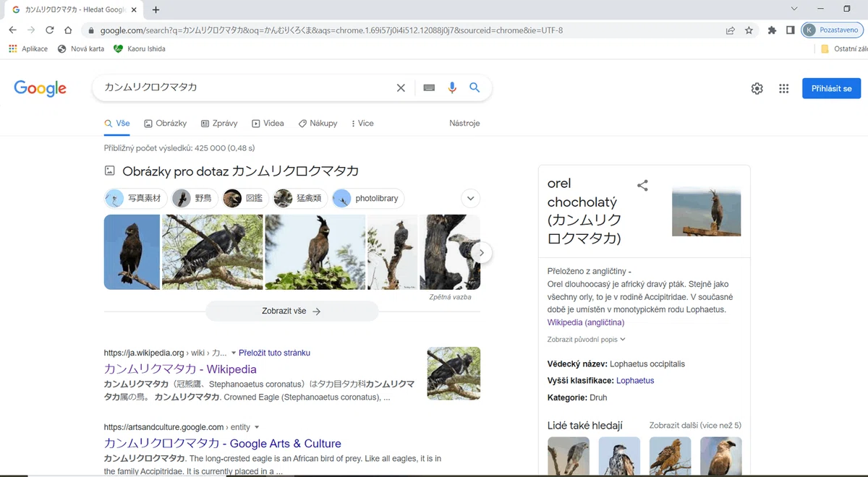
Task: Open the tab search chevron in title bar
Action: pos(794,9)
